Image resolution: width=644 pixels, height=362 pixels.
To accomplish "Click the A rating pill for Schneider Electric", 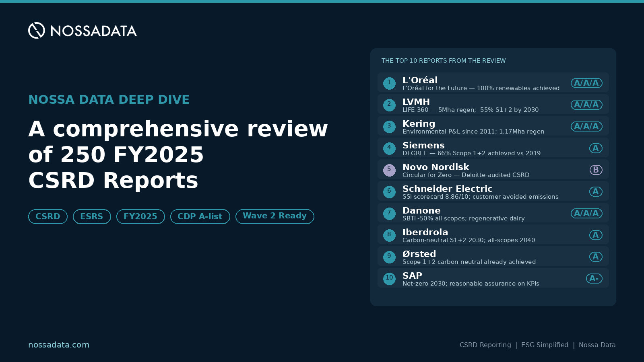I will [596, 192].
